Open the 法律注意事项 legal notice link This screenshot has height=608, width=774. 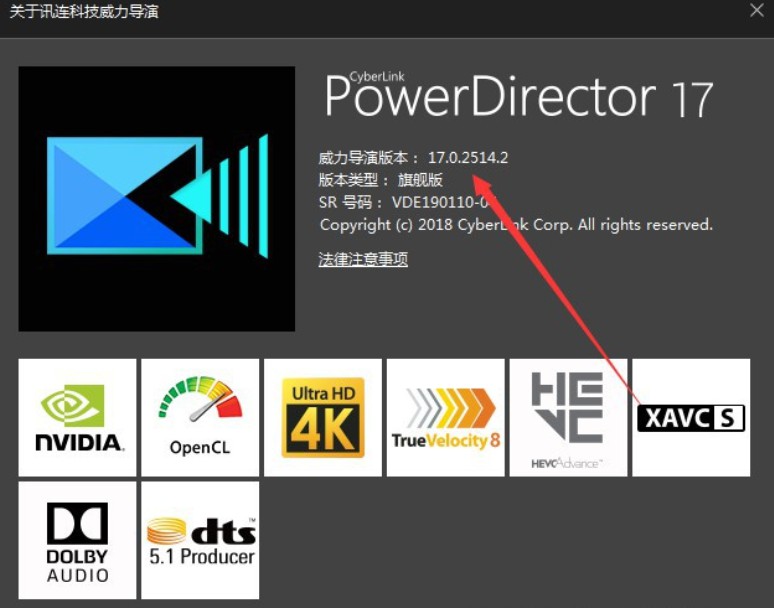pyautogui.click(x=363, y=259)
